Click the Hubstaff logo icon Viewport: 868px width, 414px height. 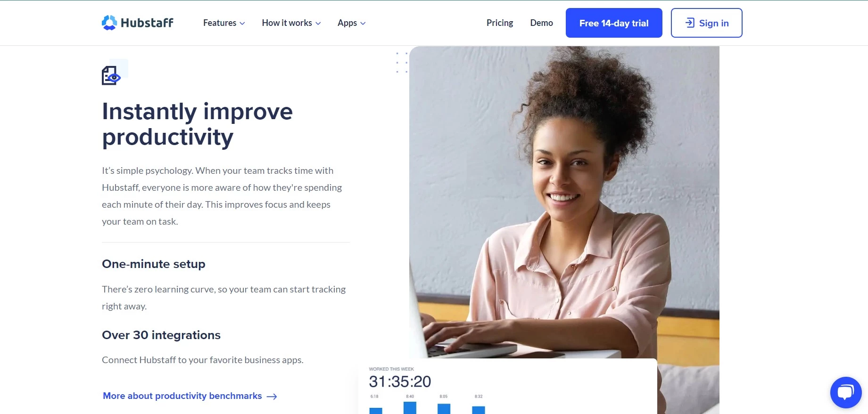[109, 23]
